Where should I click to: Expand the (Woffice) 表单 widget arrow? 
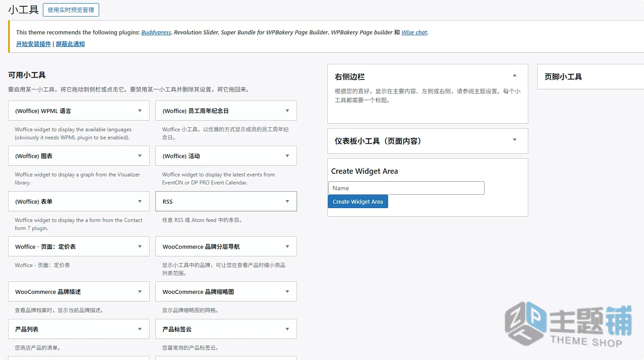pos(140,201)
